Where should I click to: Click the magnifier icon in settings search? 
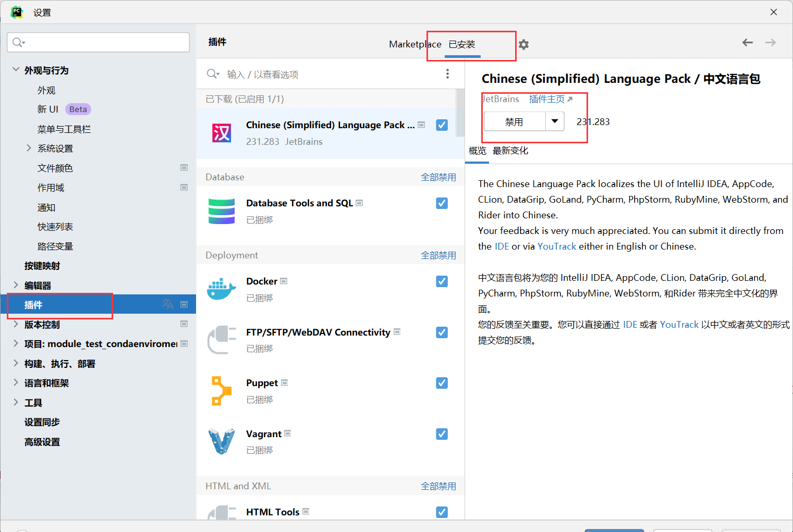[x=19, y=42]
